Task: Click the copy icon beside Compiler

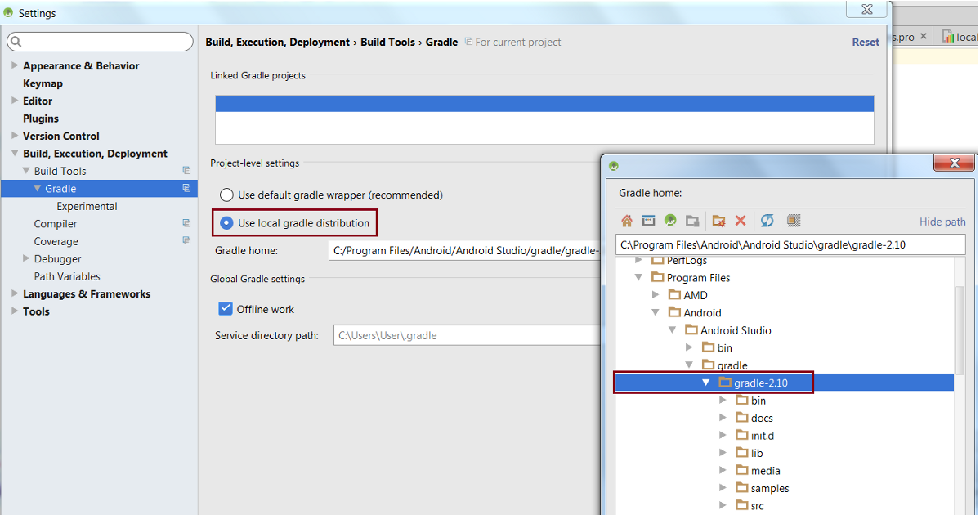Action: click(186, 223)
